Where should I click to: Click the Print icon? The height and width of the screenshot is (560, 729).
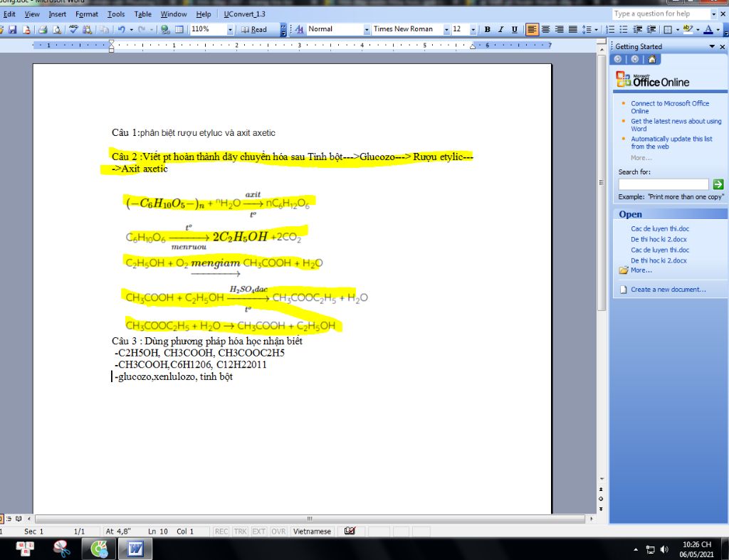pos(43,30)
